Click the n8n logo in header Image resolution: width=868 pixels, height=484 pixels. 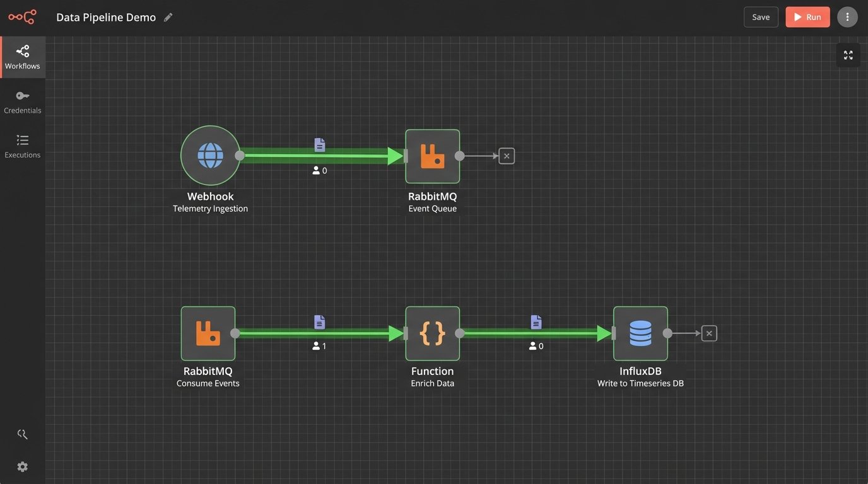tap(22, 17)
